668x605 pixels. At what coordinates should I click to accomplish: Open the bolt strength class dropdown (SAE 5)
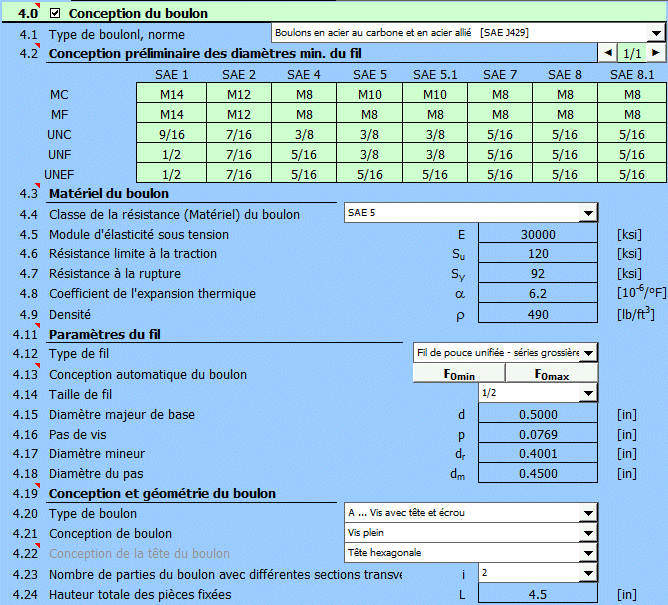(x=588, y=213)
